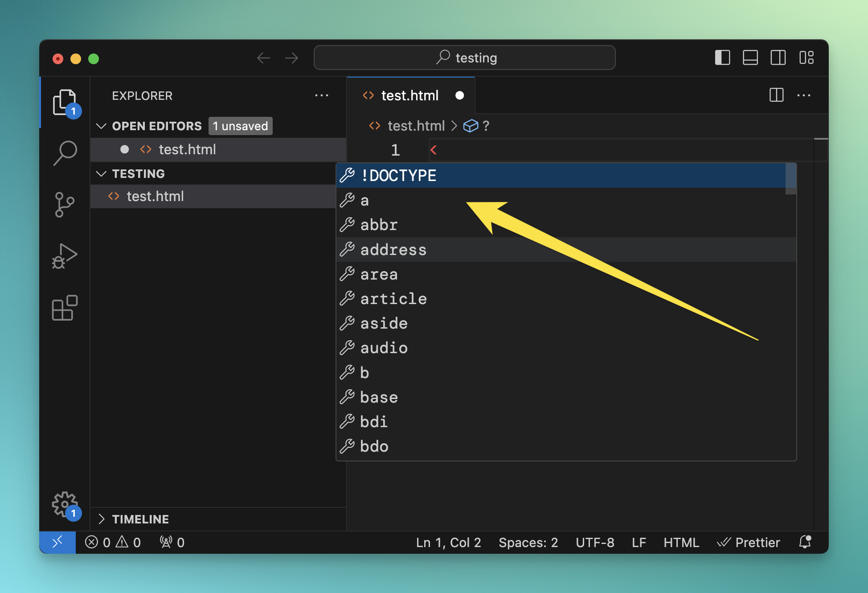This screenshot has width=868, height=593.
Task: Open the Search view in activity bar
Action: click(x=65, y=153)
